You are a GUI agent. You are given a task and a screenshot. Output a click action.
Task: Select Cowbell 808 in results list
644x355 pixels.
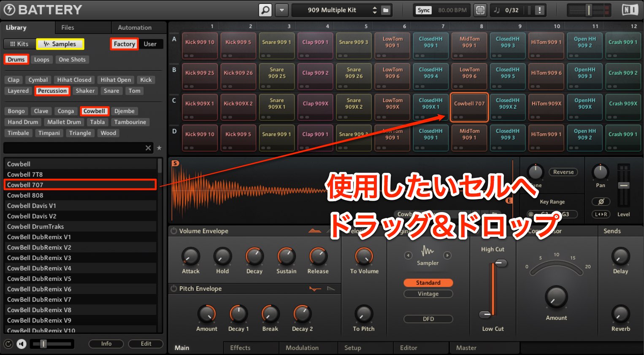pyautogui.click(x=80, y=195)
